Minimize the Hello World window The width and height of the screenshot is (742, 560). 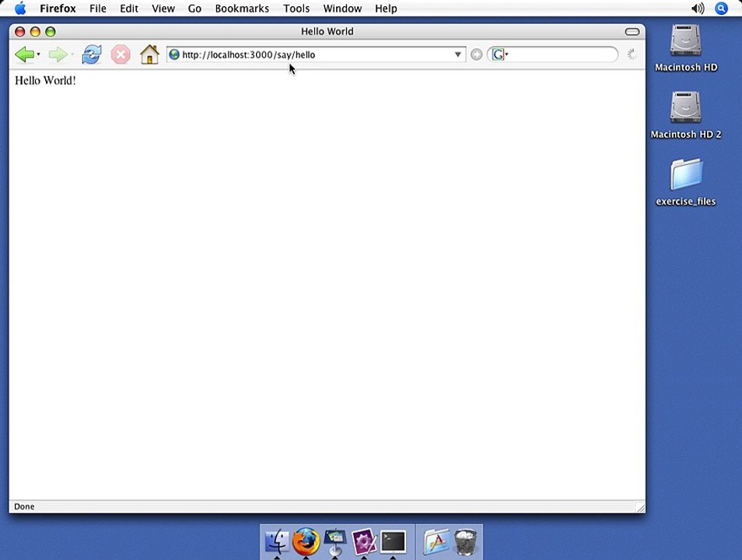35,32
